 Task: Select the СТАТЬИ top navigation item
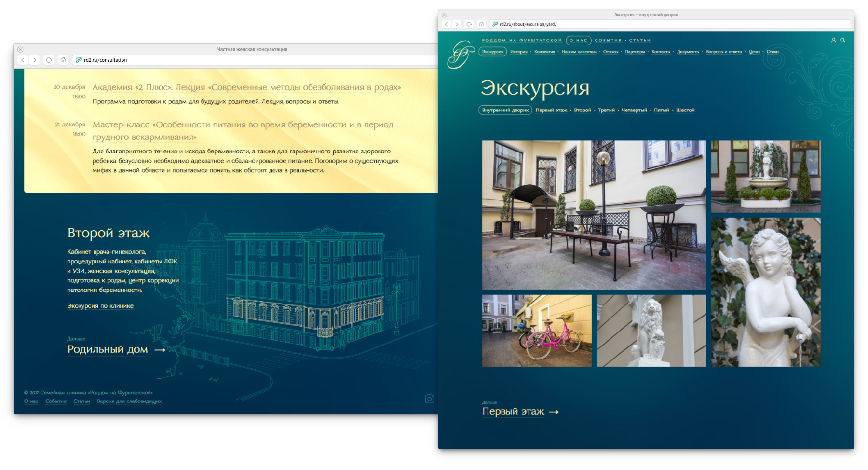(x=640, y=41)
